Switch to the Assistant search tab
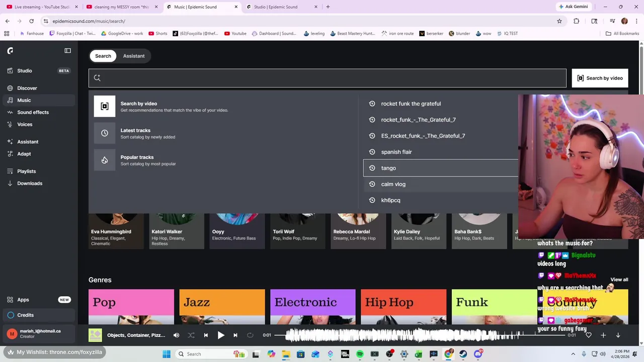This screenshot has width=644, height=362. 134,56
